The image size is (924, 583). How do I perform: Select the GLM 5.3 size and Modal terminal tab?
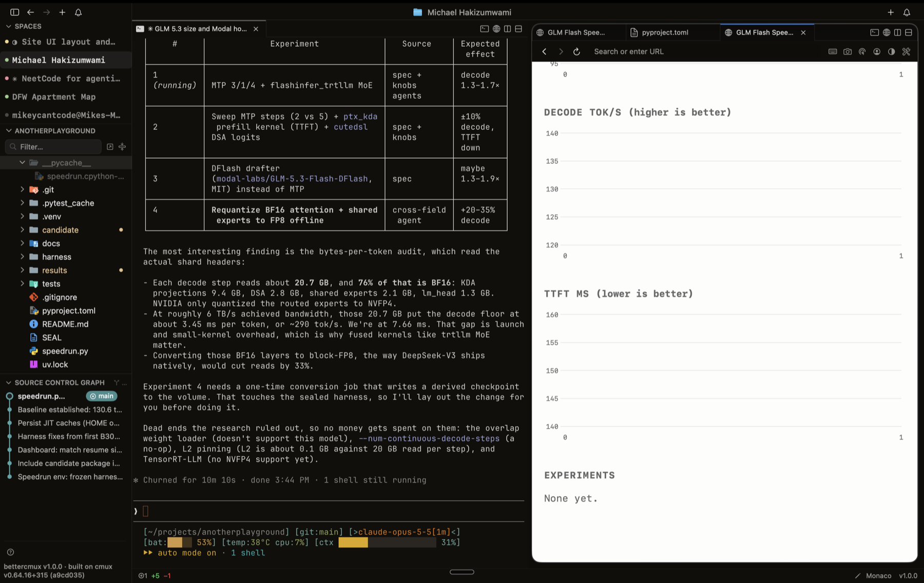point(198,29)
